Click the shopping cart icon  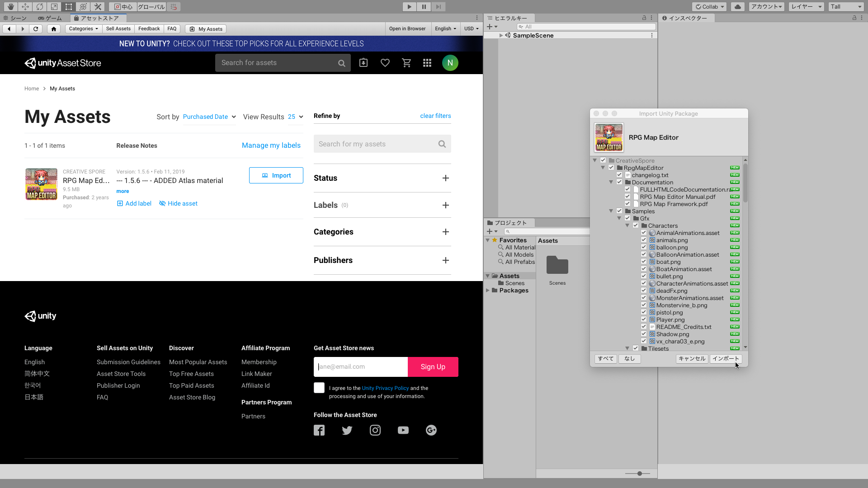406,62
